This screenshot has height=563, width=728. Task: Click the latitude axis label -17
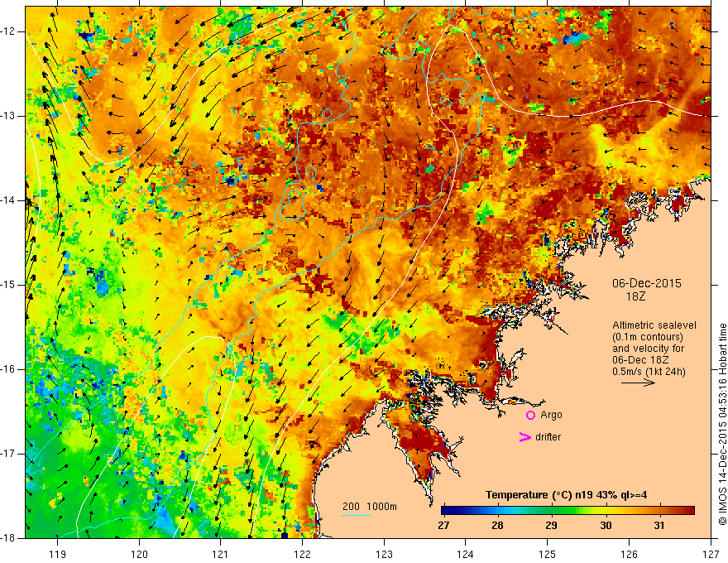pos(8,454)
